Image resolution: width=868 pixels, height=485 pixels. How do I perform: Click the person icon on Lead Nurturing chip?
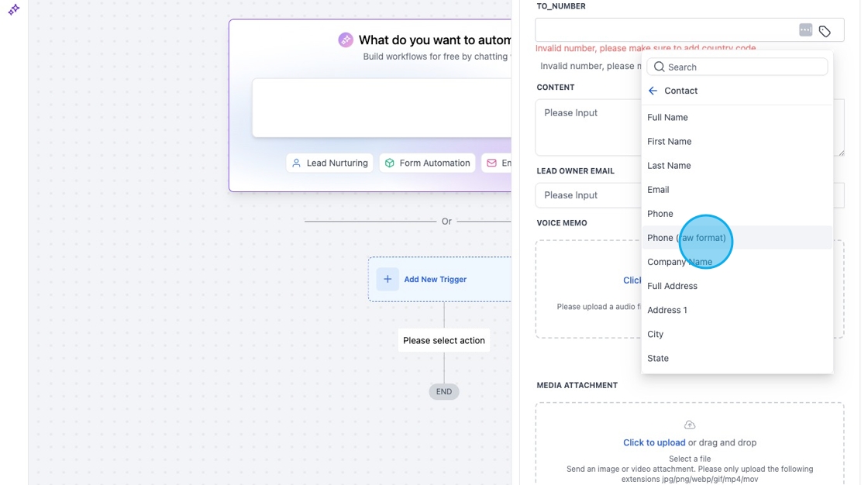pyautogui.click(x=295, y=163)
